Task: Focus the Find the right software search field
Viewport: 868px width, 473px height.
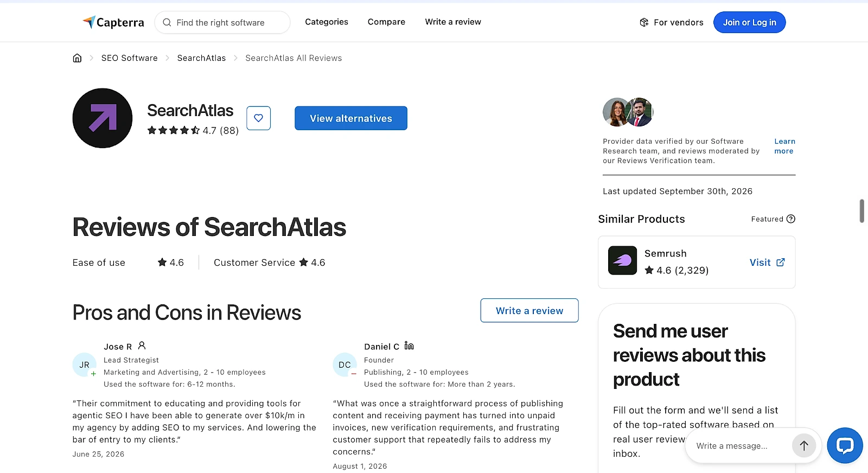Action: pos(222,22)
